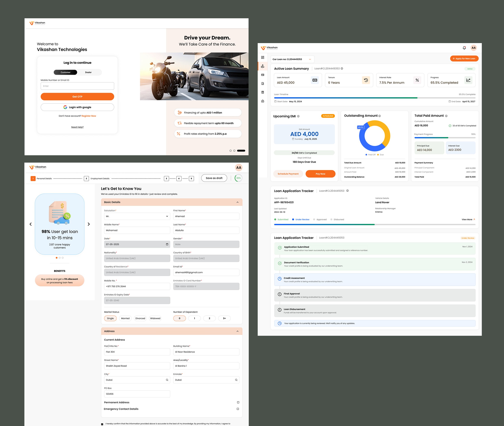
Task: Tick the Emergency Contact Details checkbox
Action: 238,409
